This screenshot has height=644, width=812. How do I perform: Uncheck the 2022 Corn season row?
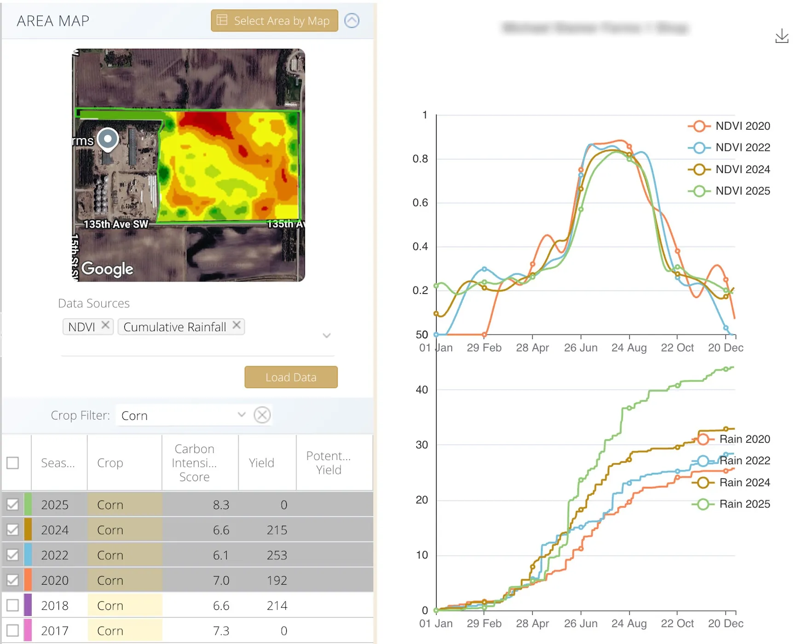(x=13, y=555)
